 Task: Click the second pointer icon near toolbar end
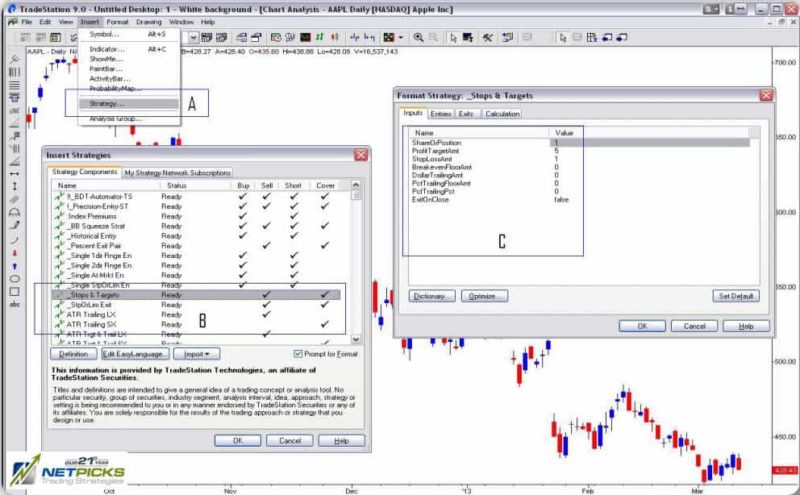563,37
